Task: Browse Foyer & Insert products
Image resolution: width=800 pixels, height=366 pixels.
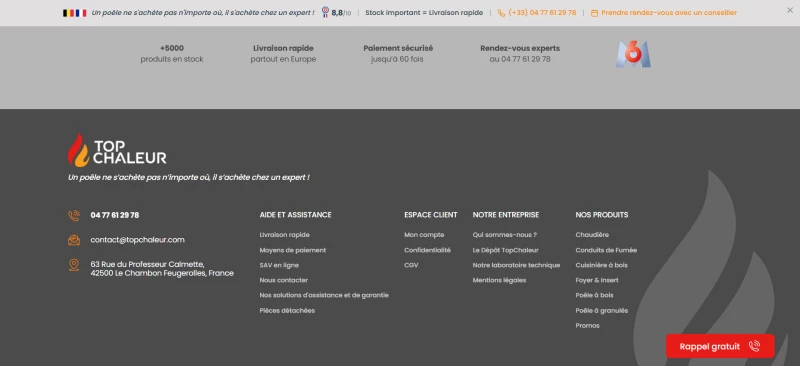Action: point(597,280)
